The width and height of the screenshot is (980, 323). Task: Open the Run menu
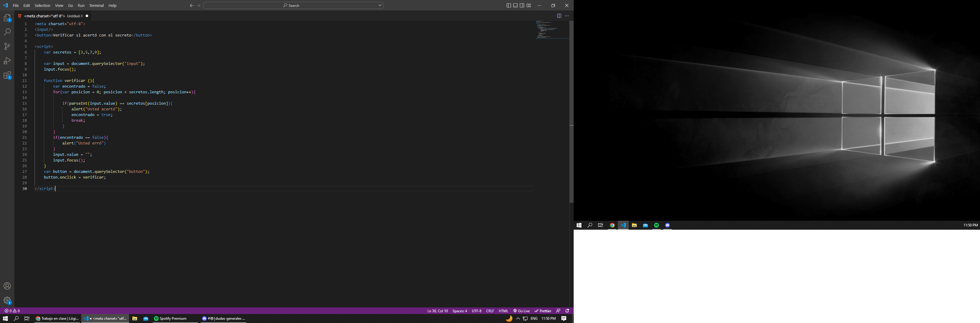pos(81,5)
